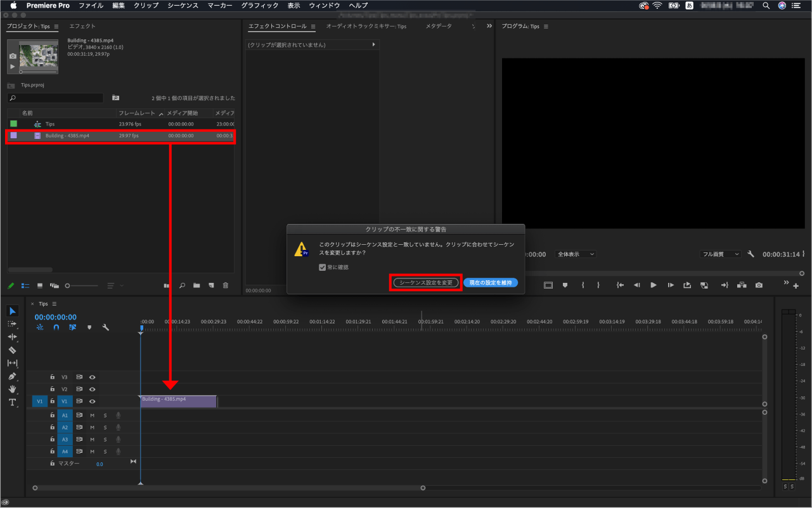
Task: Go to Out point in program monitor
Action: coord(725,285)
